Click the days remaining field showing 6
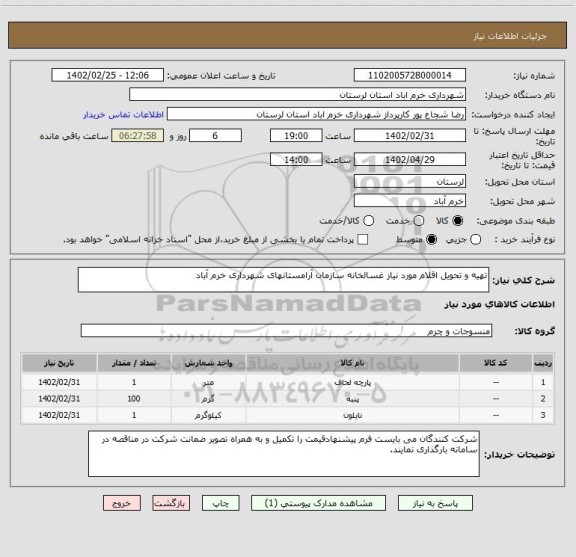Viewport: 576px width, 557px height. 215,136
